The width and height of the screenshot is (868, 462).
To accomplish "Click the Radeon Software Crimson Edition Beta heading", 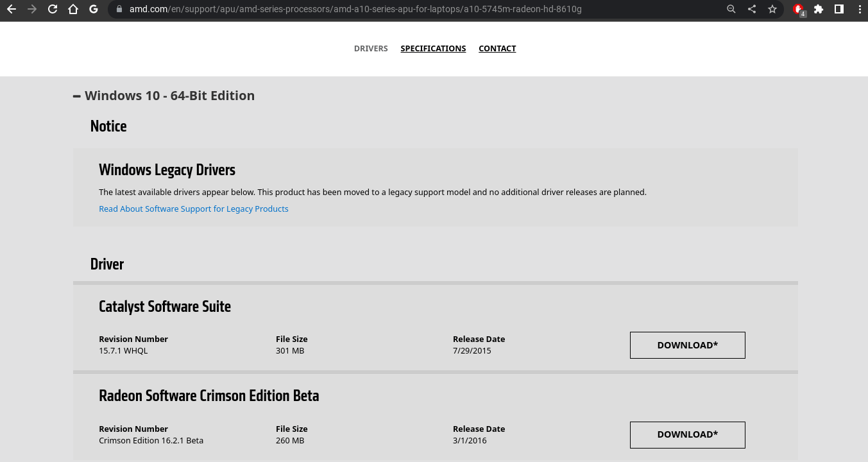I will coord(209,396).
